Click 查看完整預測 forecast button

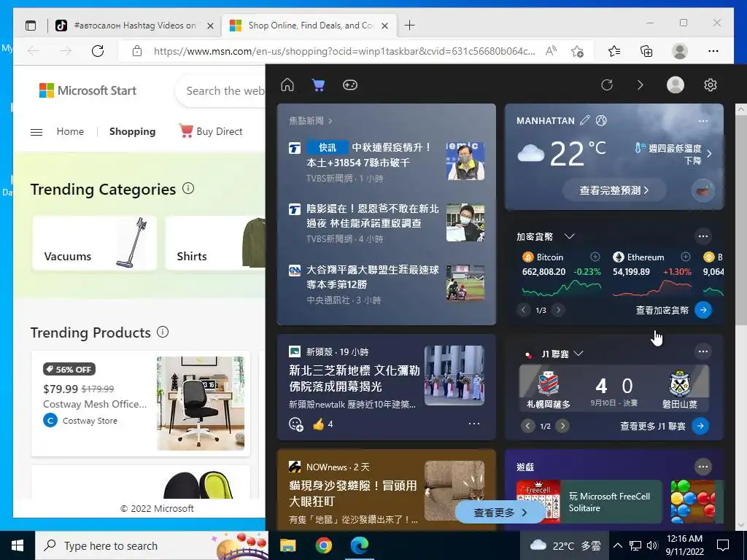(x=614, y=190)
